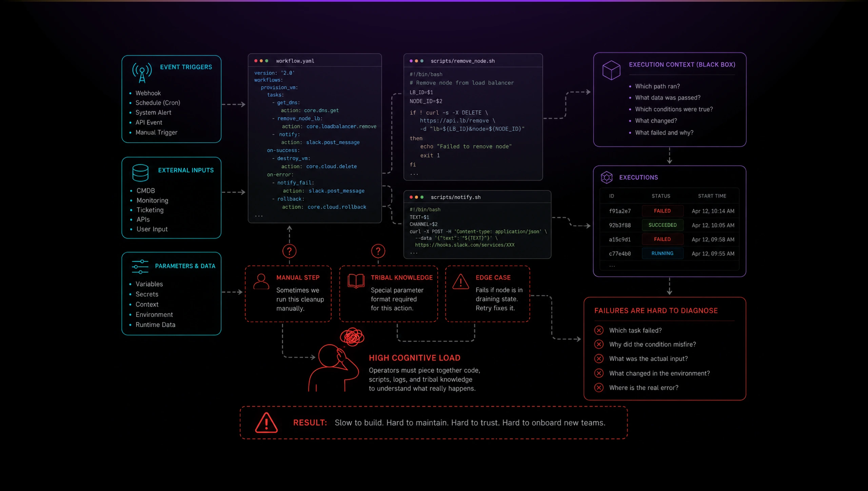
Task: Open execution ID f91a2e7
Action: tap(620, 211)
